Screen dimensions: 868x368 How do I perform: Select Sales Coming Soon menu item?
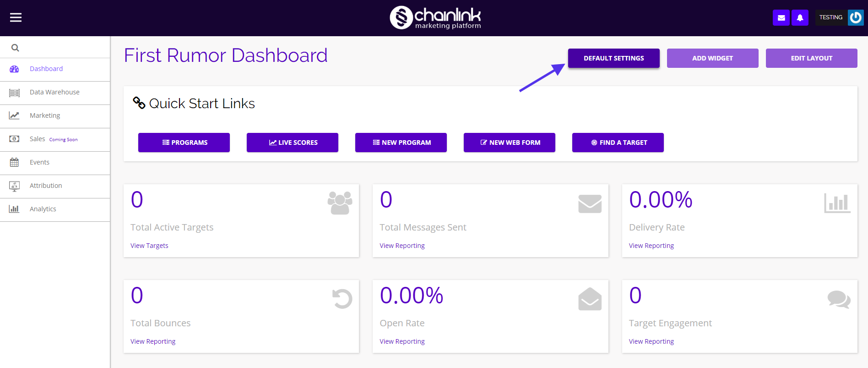pyautogui.click(x=55, y=140)
